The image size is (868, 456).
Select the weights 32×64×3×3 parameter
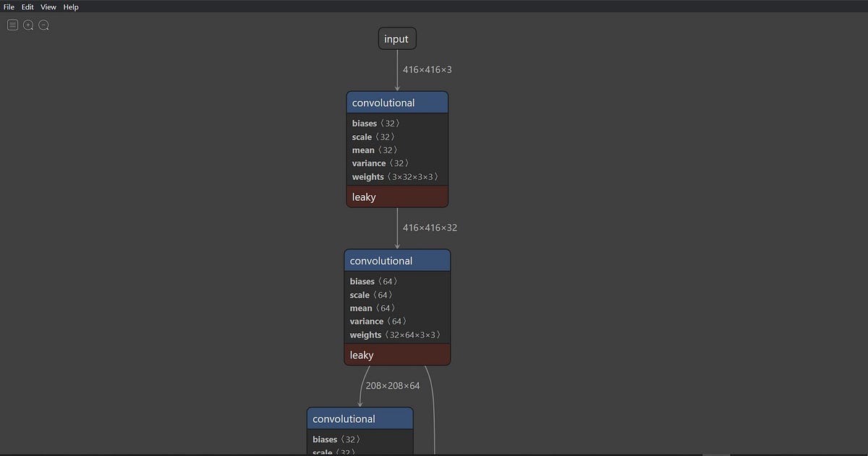click(395, 335)
